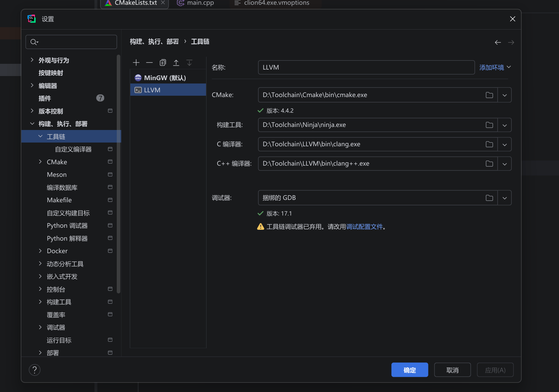Copy the selected toolchain
Viewport: 559px width, 392px height.
tap(163, 63)
